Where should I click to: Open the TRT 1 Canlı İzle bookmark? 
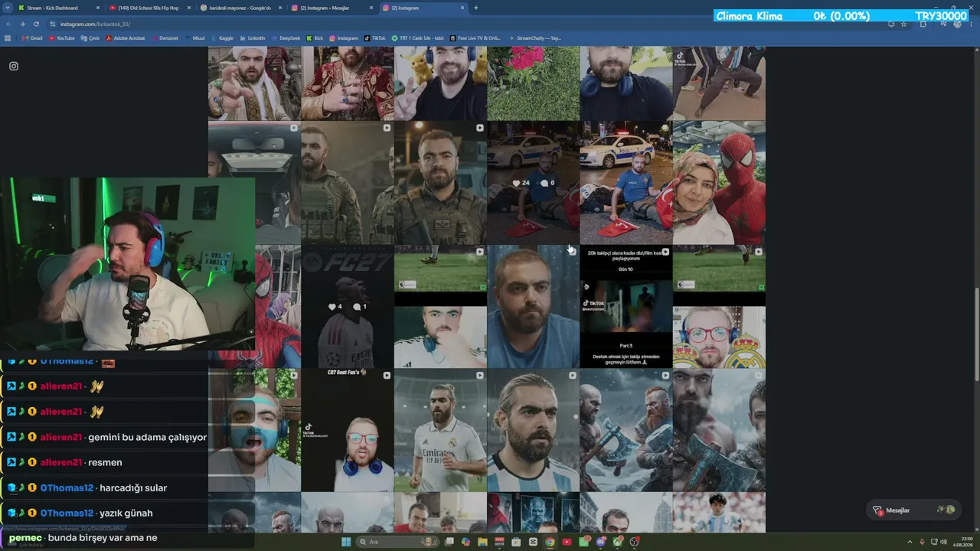pyautogui.click(x=417, y=37)
